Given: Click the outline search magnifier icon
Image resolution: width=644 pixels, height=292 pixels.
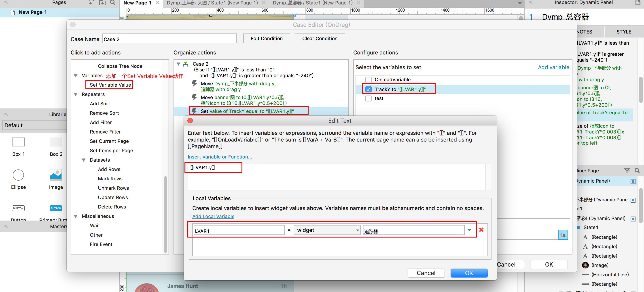Looking at the screenshot, I should click(637, 171).
